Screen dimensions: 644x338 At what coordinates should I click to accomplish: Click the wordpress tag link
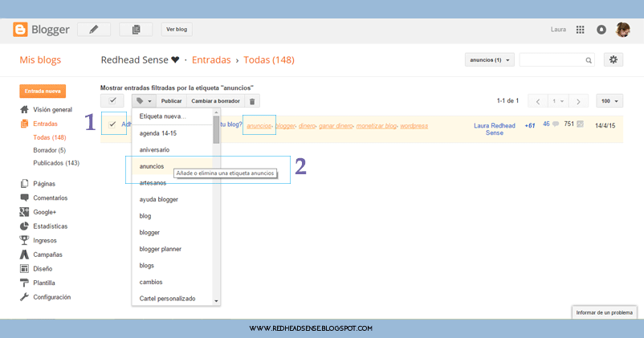click(414, 126)
